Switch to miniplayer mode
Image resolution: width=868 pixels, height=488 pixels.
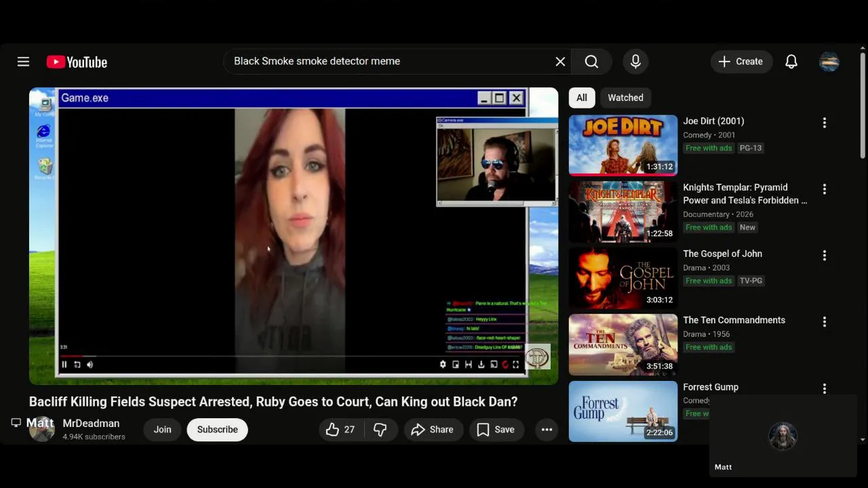(x=456, y=365)
